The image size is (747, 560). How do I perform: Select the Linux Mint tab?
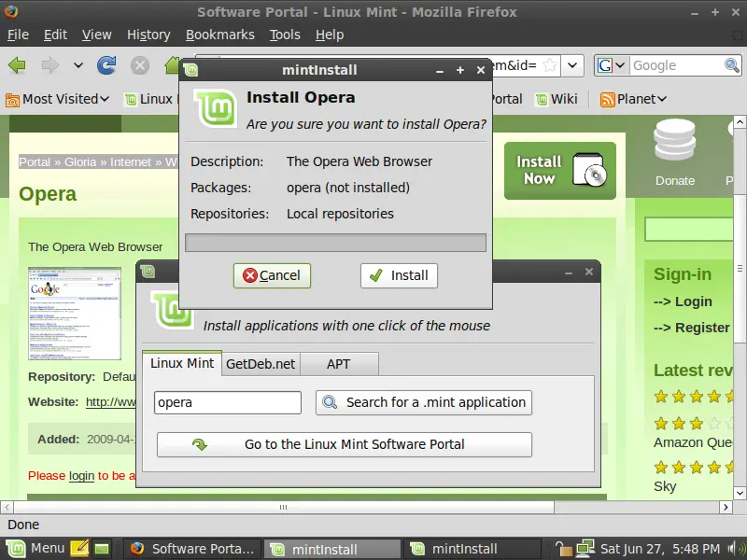(x=182, y=363)
